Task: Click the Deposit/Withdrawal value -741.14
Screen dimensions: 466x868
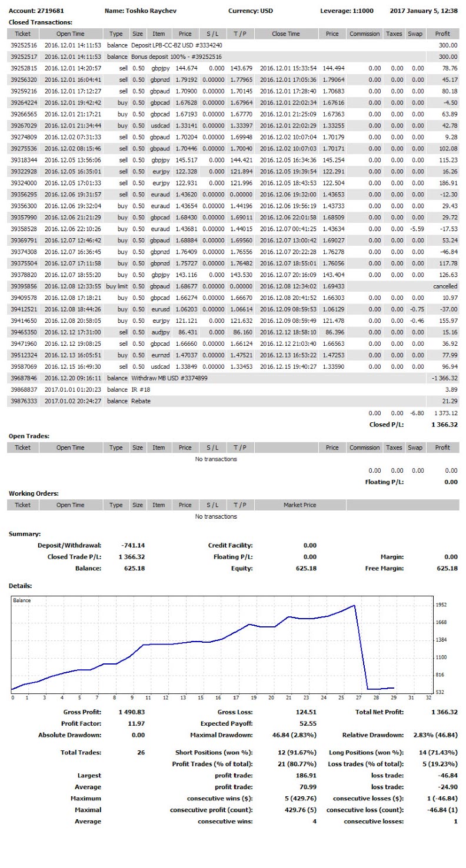Action: coord(133,545)
